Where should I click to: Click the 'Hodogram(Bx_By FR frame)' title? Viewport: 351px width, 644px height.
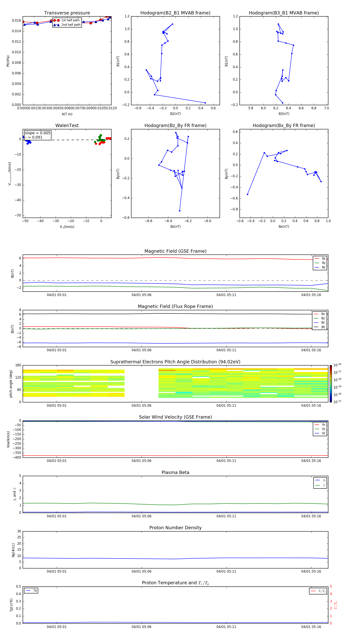click(284, 125)
